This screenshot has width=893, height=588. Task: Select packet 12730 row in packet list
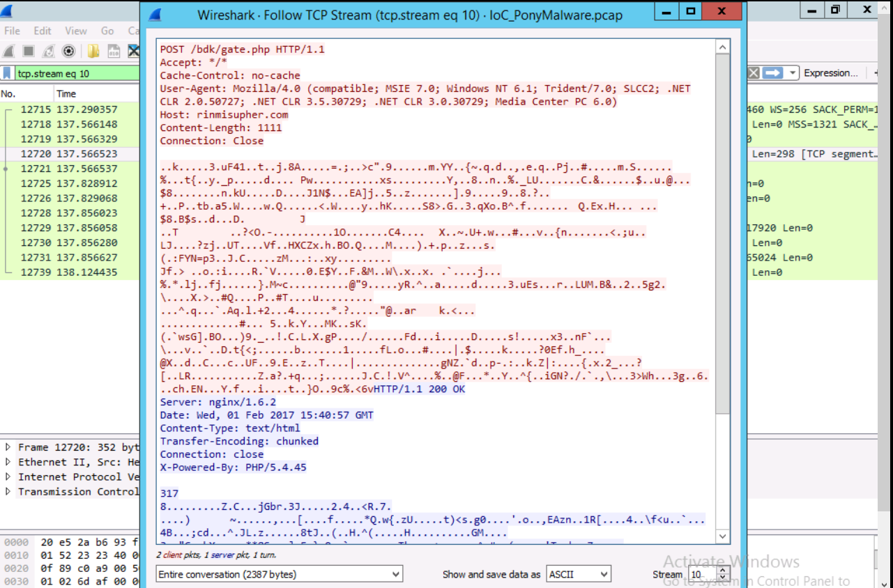tap(70, 242)
